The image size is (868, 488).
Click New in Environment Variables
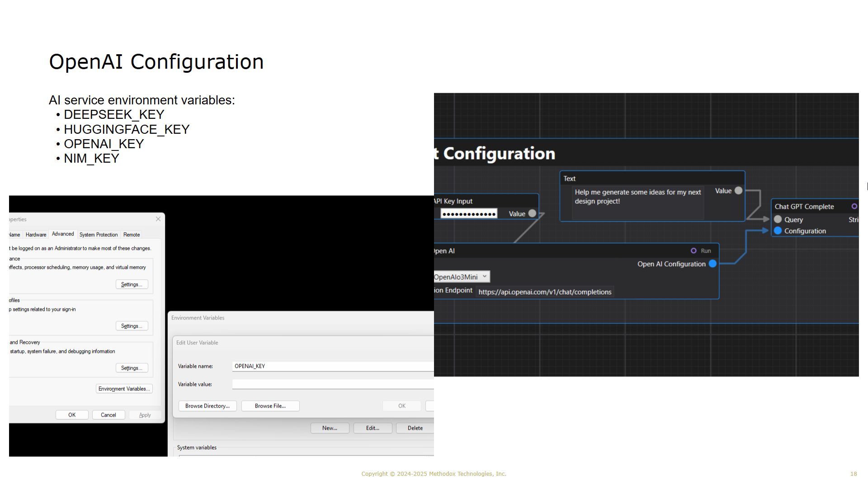pos(330,428)
